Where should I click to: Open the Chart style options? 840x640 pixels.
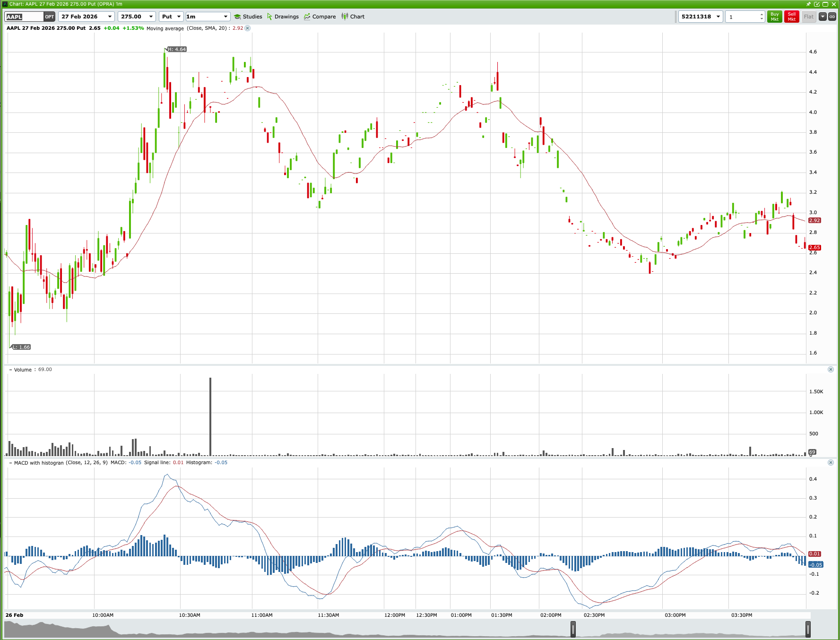click(353, 16)
